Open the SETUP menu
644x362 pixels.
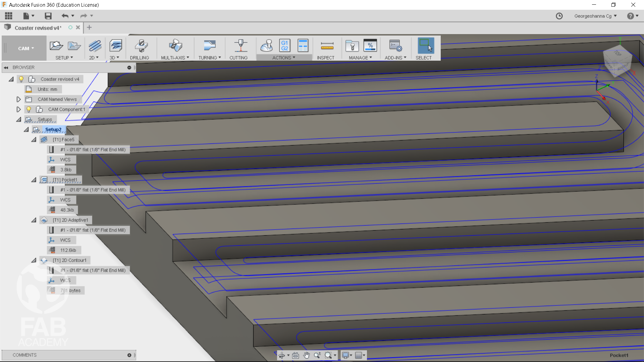pos(64,58)
